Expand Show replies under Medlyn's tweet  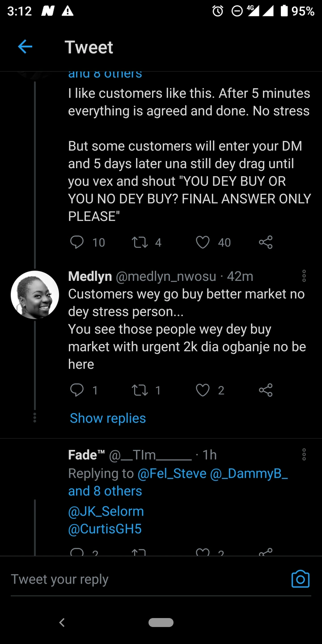[108, 418]
